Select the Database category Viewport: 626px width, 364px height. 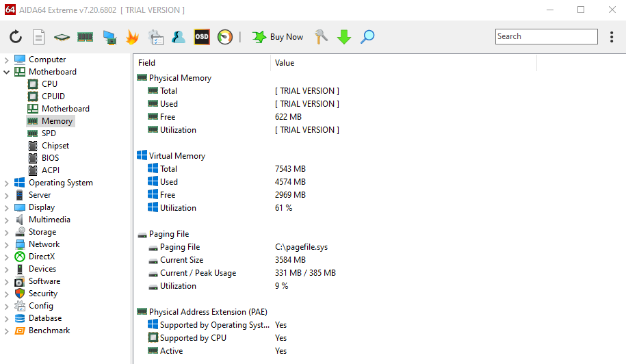point(45,318)
